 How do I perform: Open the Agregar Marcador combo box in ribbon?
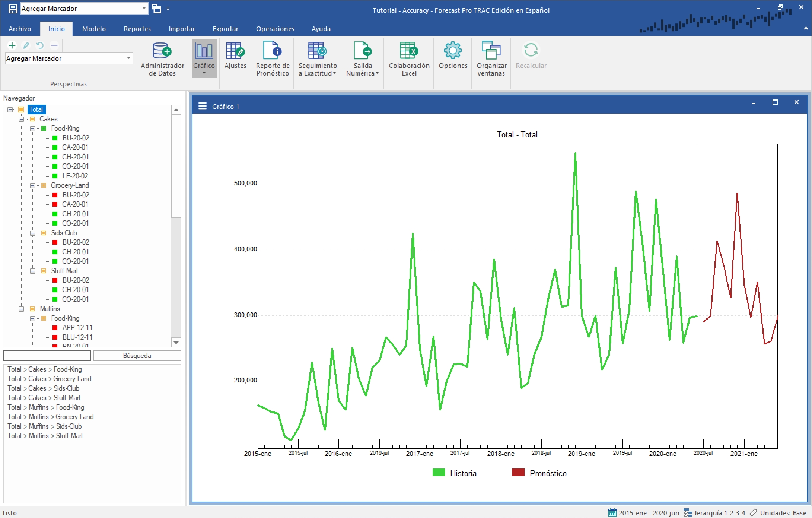click(69, 58)
